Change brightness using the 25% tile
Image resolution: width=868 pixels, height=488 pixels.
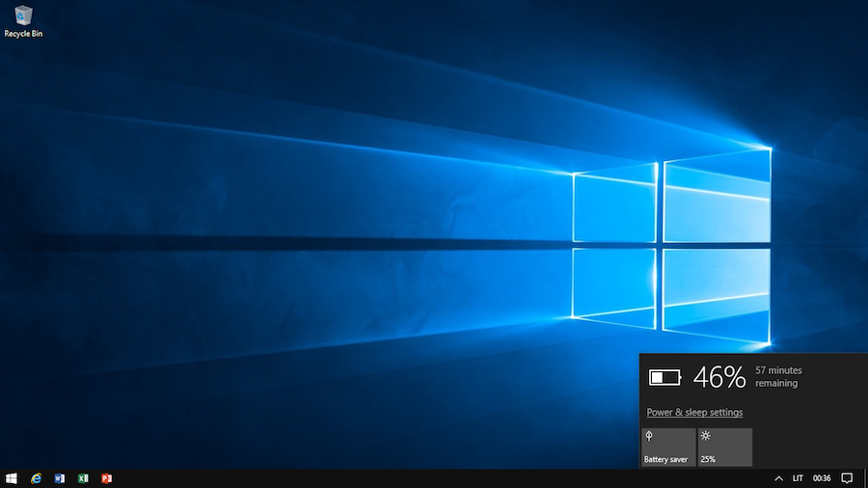coord(725,447)
